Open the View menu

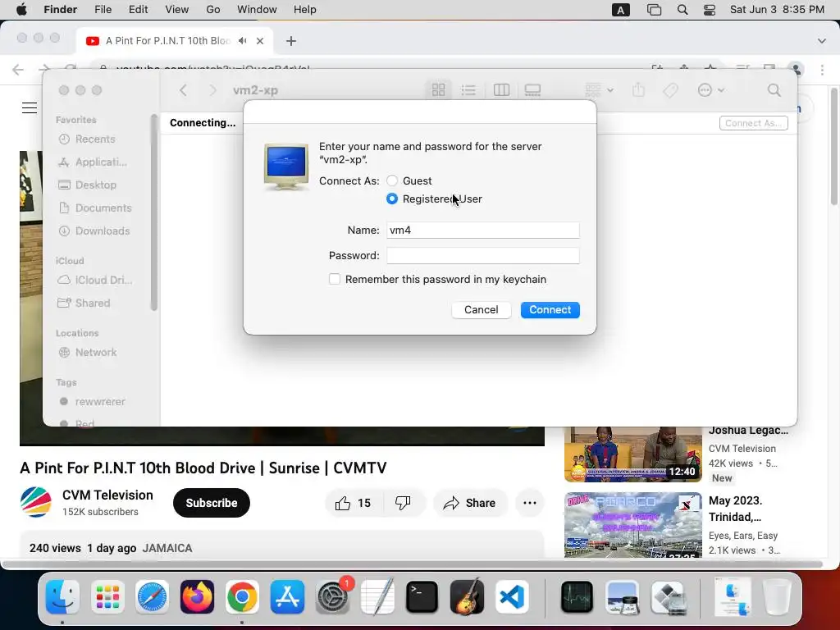coord(177,10)
